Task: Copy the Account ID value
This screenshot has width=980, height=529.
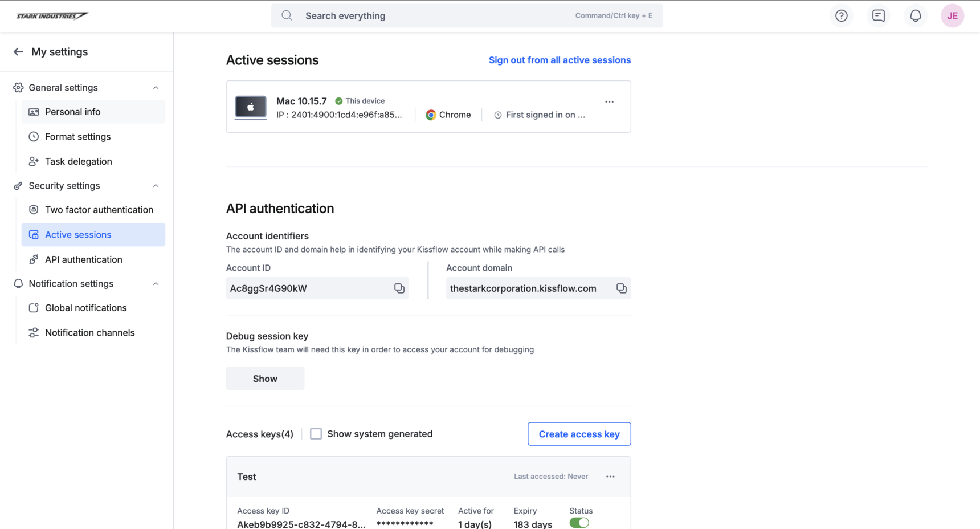Action: (399, 288)
